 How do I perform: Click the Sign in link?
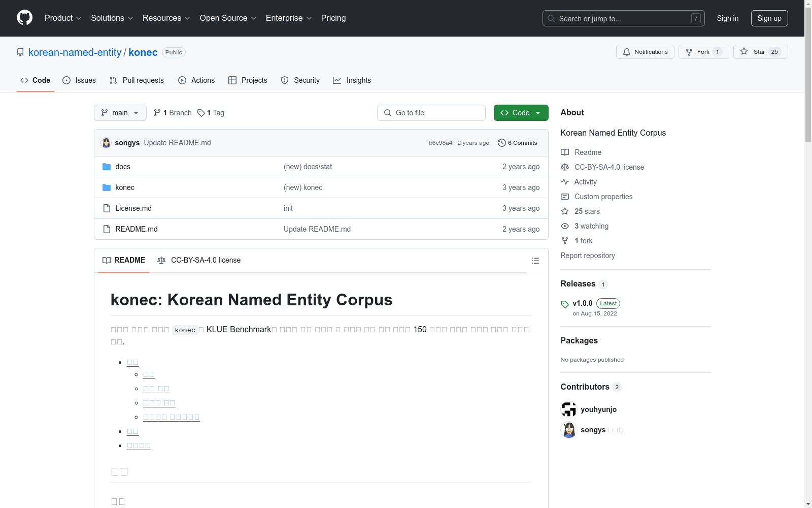(x=728, y=18)
